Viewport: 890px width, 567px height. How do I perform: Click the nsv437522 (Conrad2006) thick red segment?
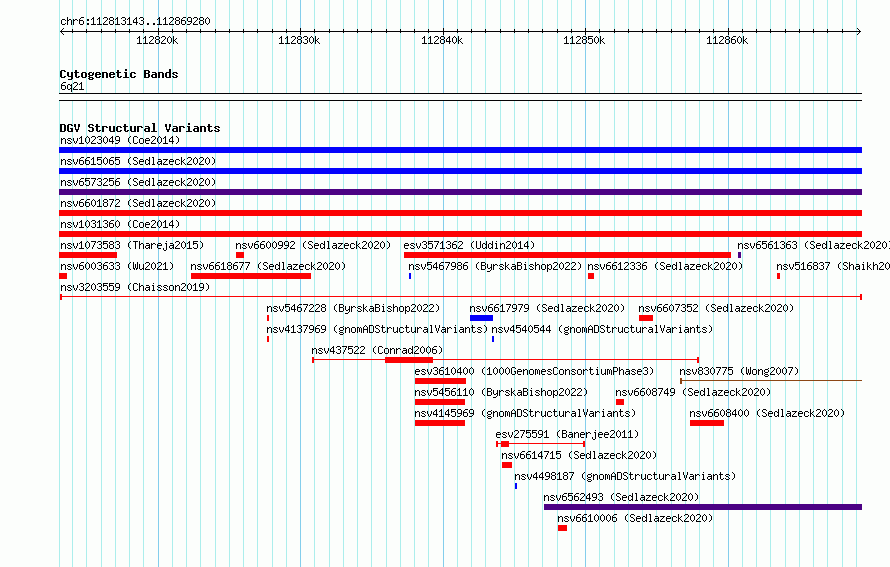click(x=409, y=360)
